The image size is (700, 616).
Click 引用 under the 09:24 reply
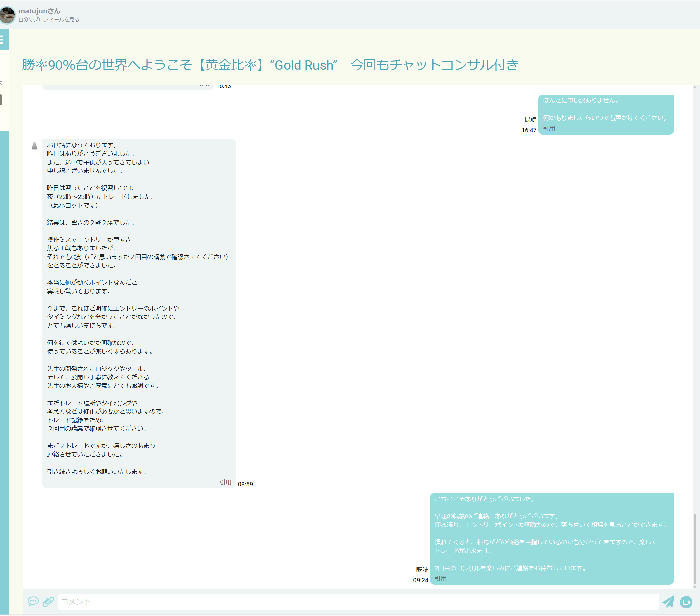click(440, 578)
